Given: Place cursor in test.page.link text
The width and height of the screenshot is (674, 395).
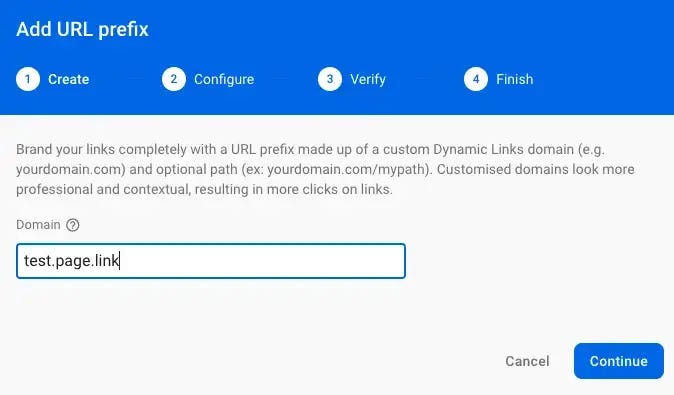Looking at the screenshot, I should coord(71,261).
